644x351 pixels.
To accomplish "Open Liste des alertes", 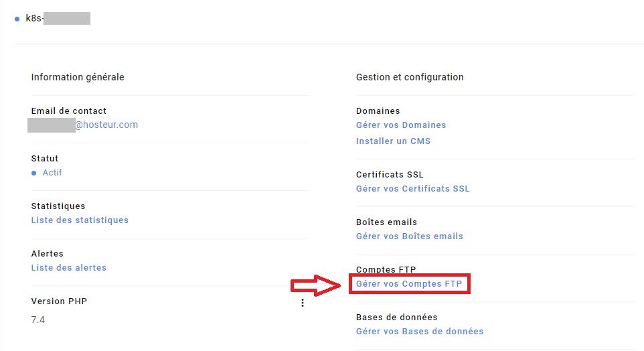I will (68, 268).
